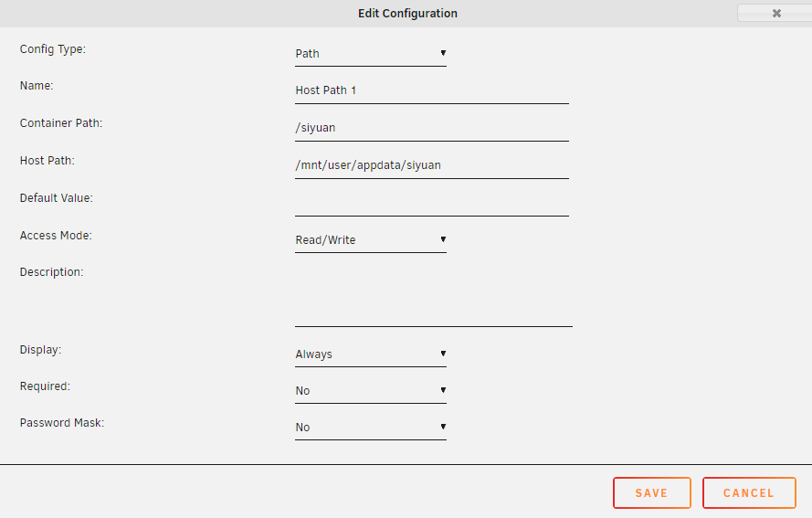Select the empty Default Value field

(431, 203)
